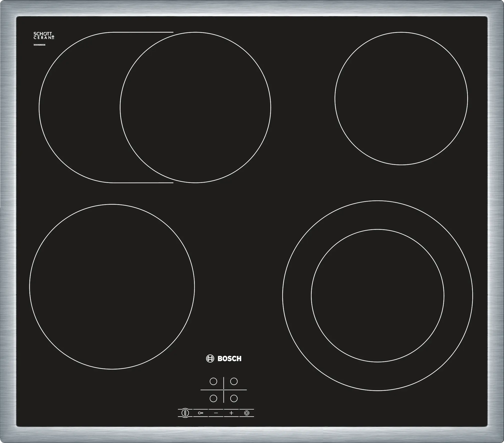Tap the dual-circle zone extension key

click(x=247, y=413)
